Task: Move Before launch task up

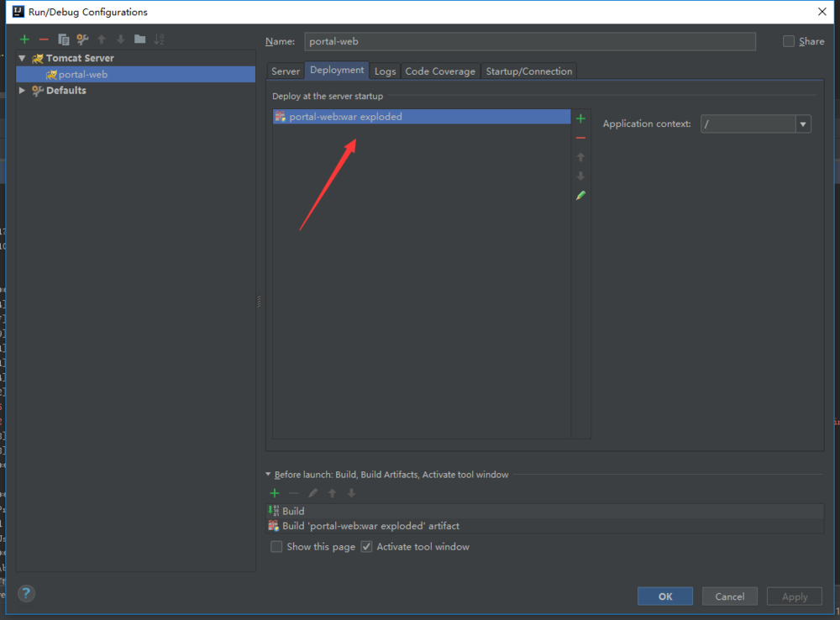Action: (x=332, y=493)
